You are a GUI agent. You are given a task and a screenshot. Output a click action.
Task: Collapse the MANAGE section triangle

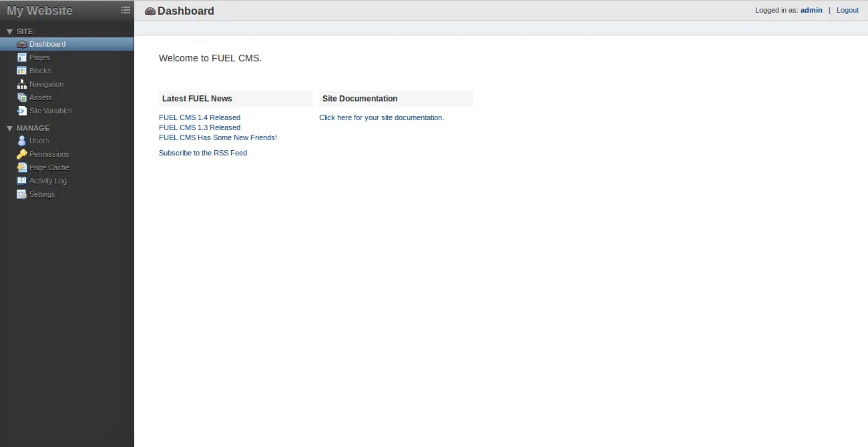(x=9, y=128)
